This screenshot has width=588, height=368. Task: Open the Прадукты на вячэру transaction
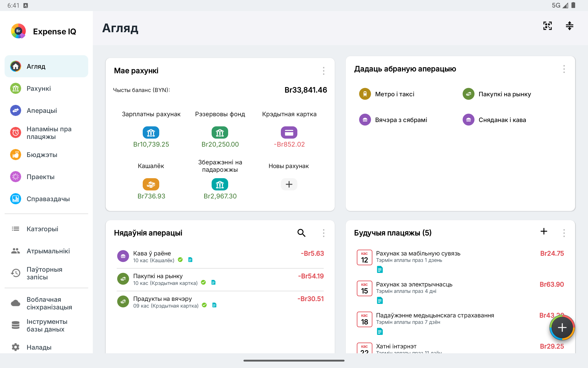pyautogui.click(x=220, y=302)
